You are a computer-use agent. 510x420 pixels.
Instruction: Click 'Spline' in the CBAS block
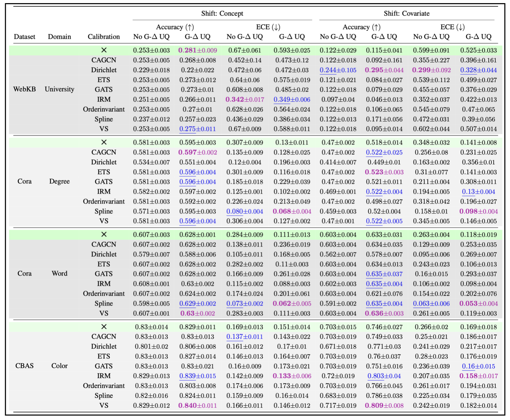(x=104, y=396)
